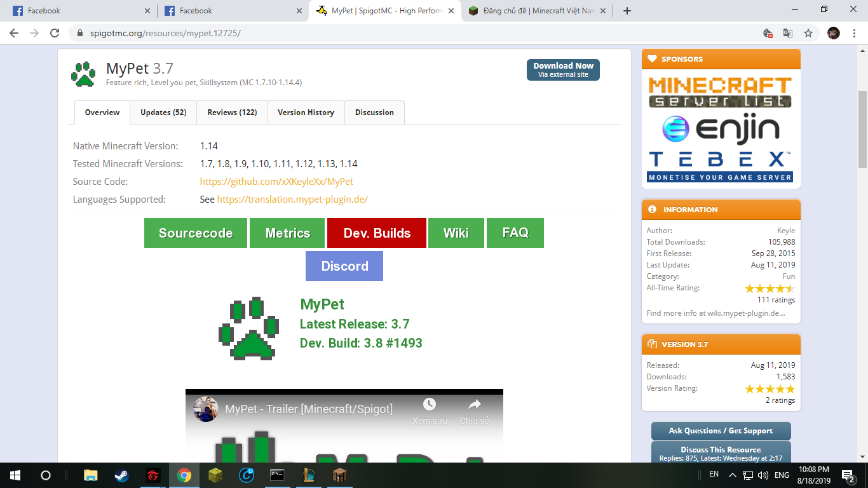This screenshot has width=868, height=488.
Task: Go back to the previous page
Action: 14,33
